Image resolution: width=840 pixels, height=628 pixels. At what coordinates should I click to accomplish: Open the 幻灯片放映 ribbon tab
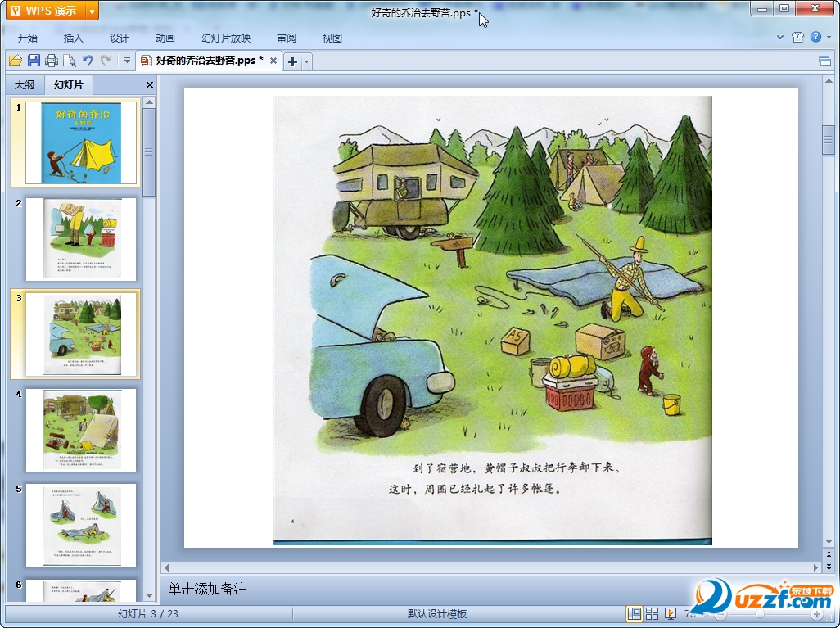pos(226,38)
